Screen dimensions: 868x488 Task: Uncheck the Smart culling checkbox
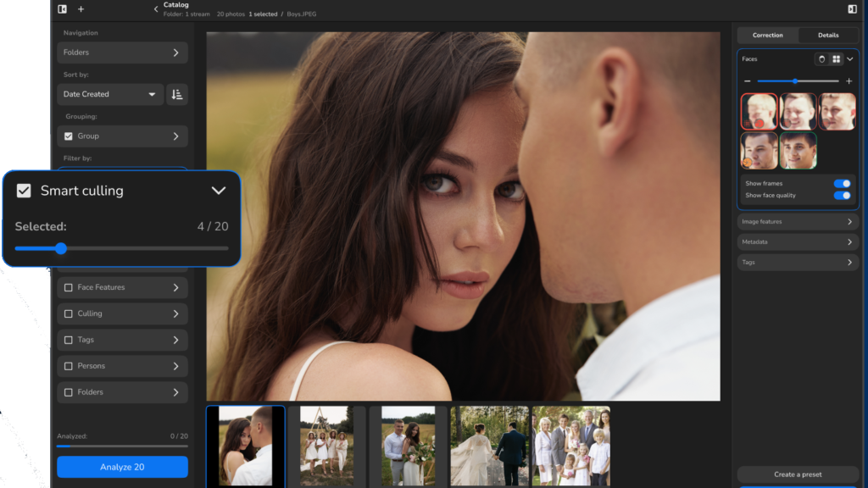[x=24, y=190]
